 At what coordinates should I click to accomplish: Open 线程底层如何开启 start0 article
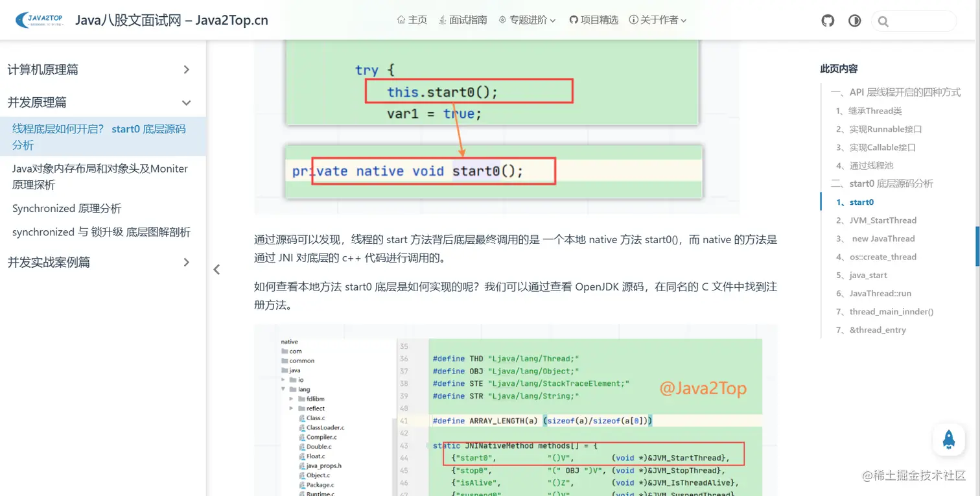point(103,137)
